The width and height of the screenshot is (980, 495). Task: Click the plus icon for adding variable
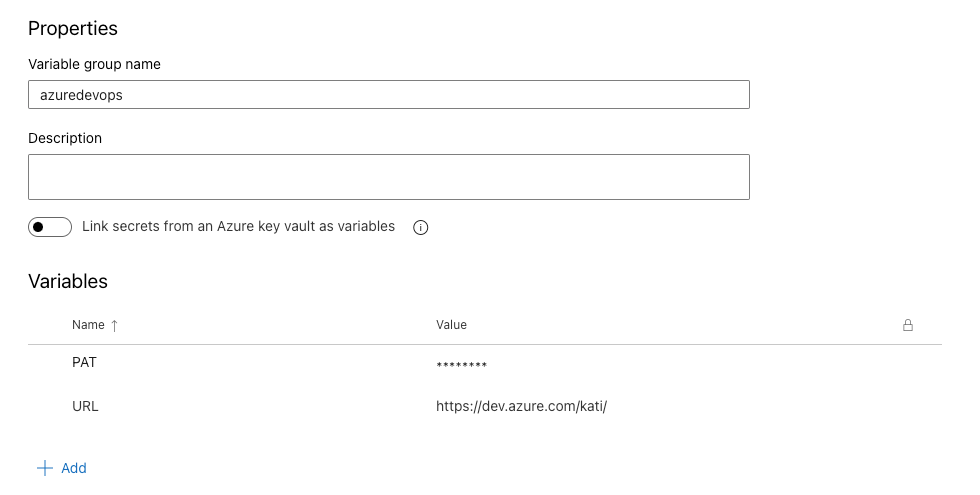click(x=45, y=468)
